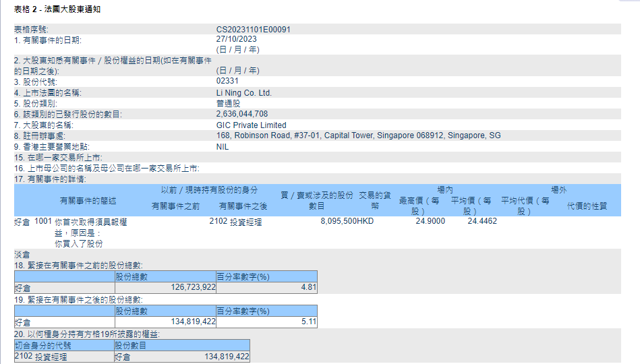
Task: Click the share class value 普通股
Action: click(x=228, y=104)
